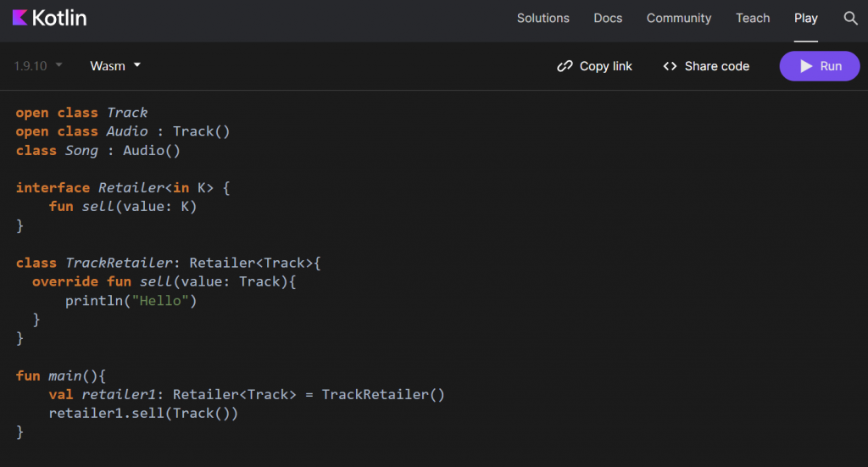Open search with the magnifier icon
This screenshot has width=868, height=467.
point(850,18)
